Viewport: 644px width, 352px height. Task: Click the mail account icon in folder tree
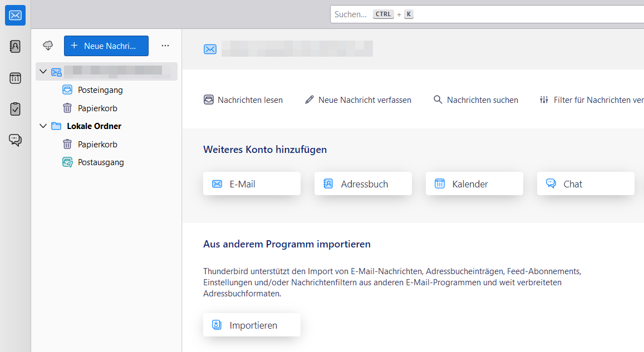(x=56, y=72)
